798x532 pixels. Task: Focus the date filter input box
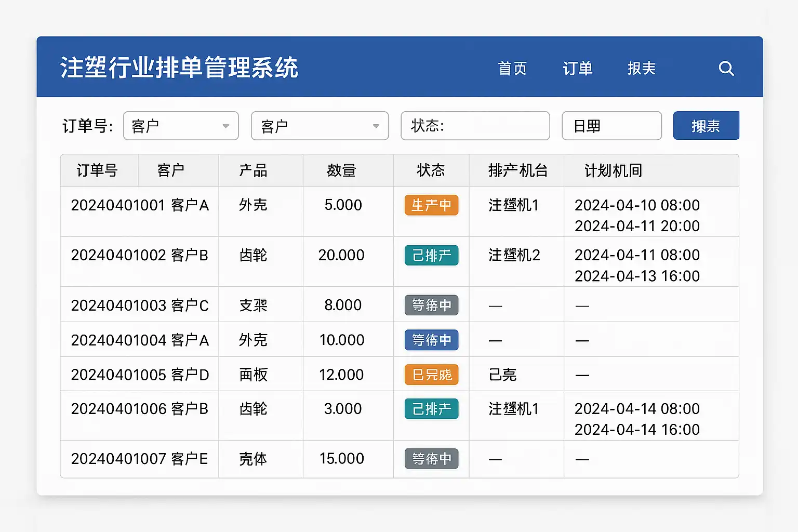pos(611,126)
